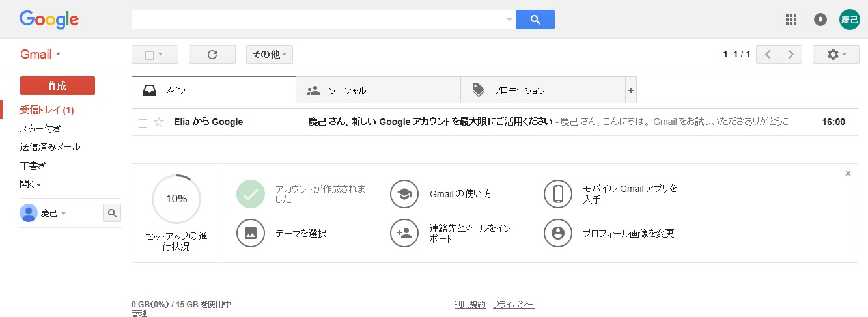Open the email subject about new Google account
868x317 pixels.
pos(430,122)
